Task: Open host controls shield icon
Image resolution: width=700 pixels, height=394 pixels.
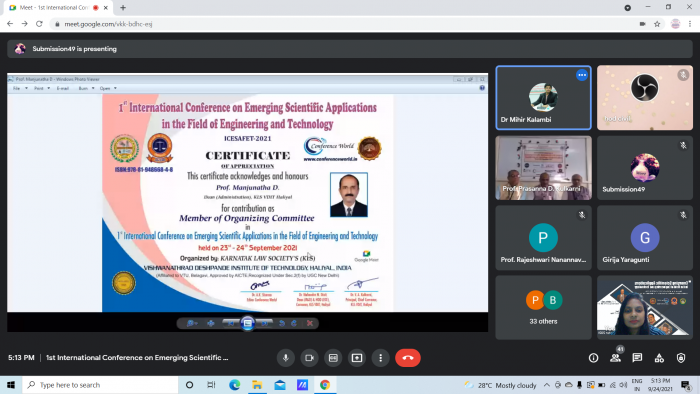Action: tap(681, 358)
